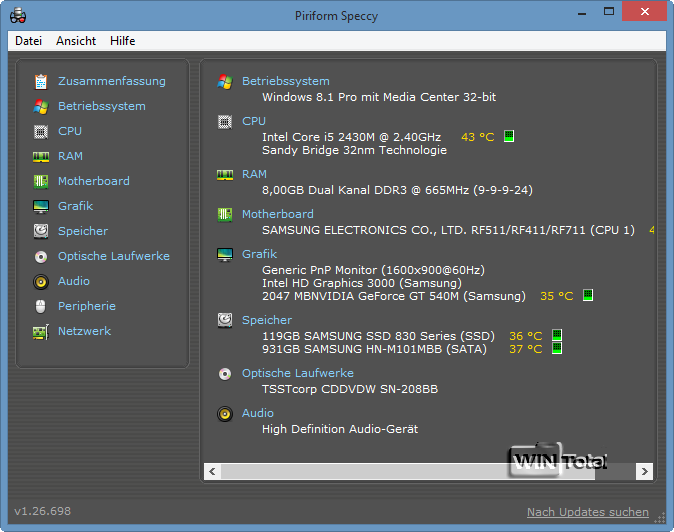Select RAM in the sidebar
This screenshot has width=674, height=532.
(x=70, y=156)
